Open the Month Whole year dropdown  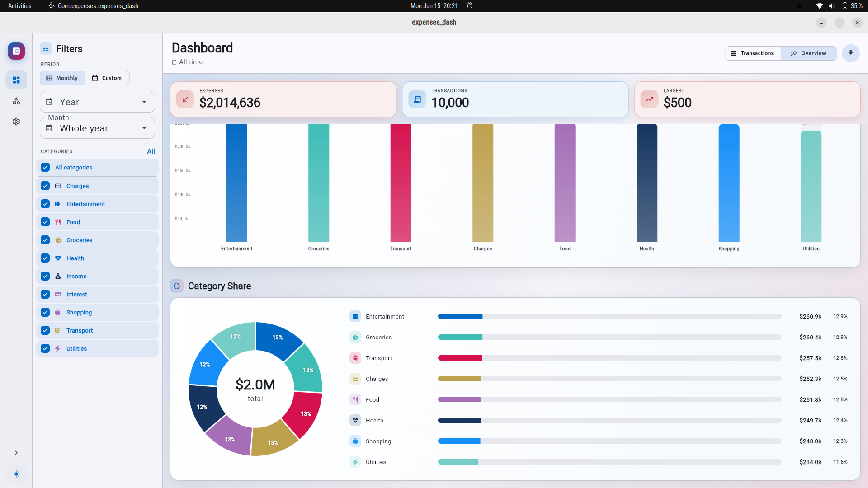(97, 128)
